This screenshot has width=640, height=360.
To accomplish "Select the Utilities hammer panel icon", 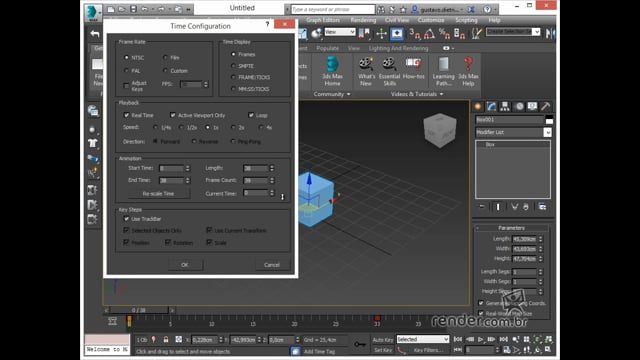I will 545,107.
